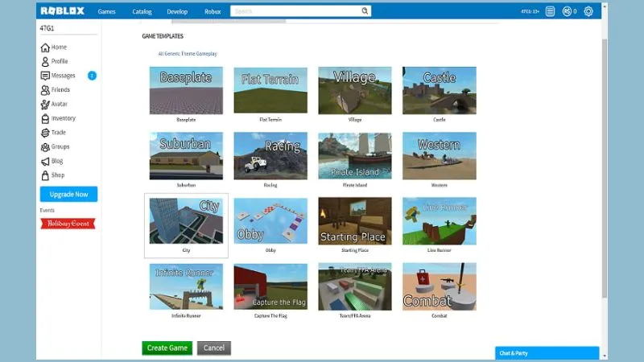Open the notifications feed icon in header
The height and width of the screenshot is (362, 644).
550,11
